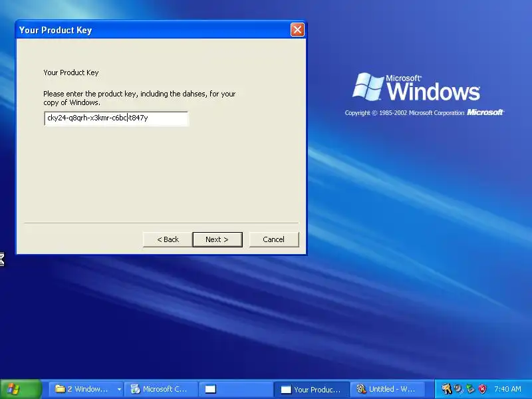Click the Safely Remove Hardware tray icon
The width and height of the screenshot is (532, 399).
coord(470,389)
